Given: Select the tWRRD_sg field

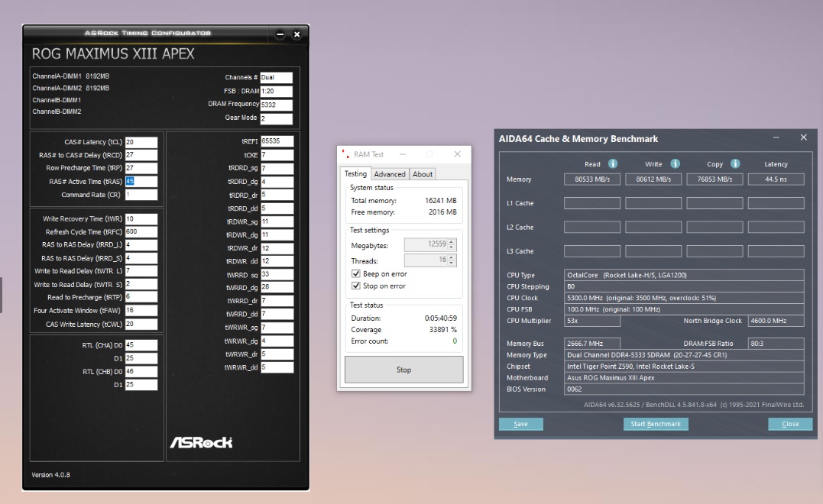Looking at the screenshot, I should tap(277, 274).
